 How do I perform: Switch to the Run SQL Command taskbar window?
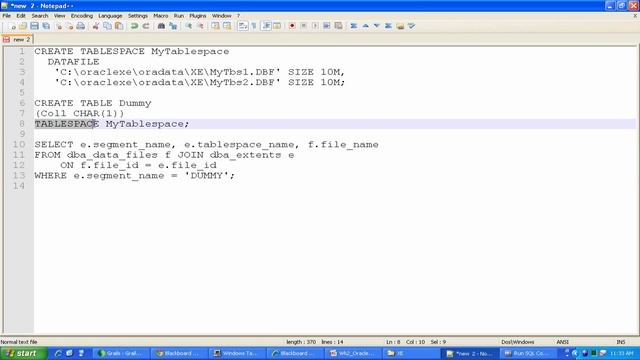(x=529, y=353)
